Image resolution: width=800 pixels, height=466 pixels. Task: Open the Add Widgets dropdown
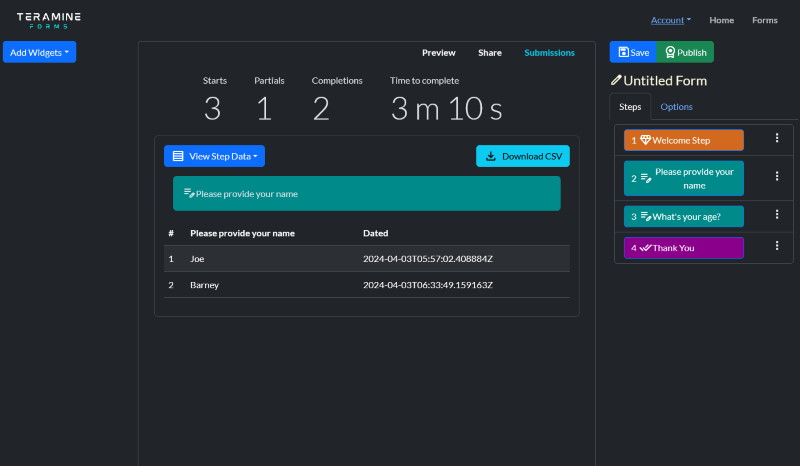tap(39, 52)
